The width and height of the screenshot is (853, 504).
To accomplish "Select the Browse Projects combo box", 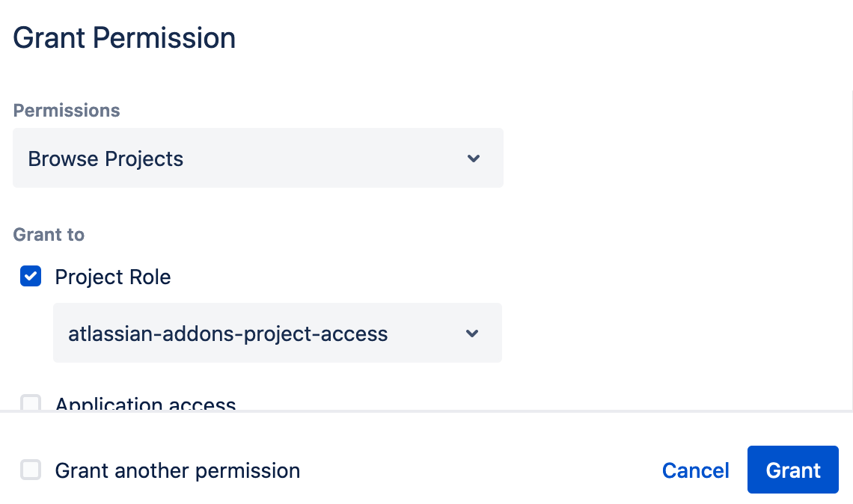I will 257,158.
